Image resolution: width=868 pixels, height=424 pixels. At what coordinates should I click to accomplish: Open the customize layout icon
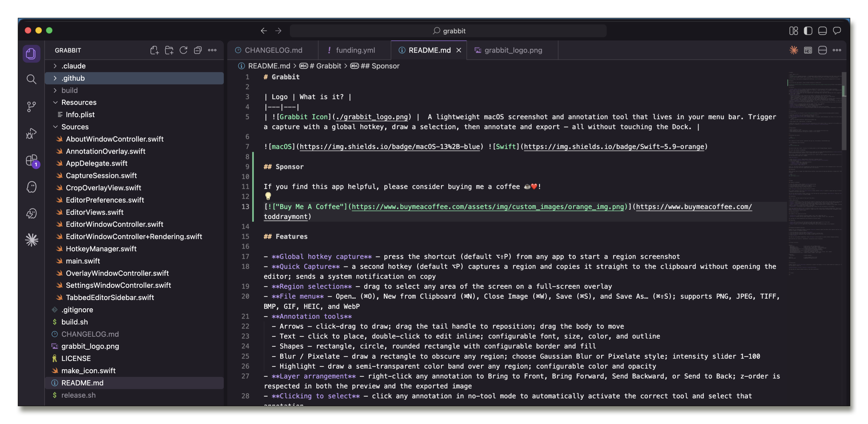point(794,31)
